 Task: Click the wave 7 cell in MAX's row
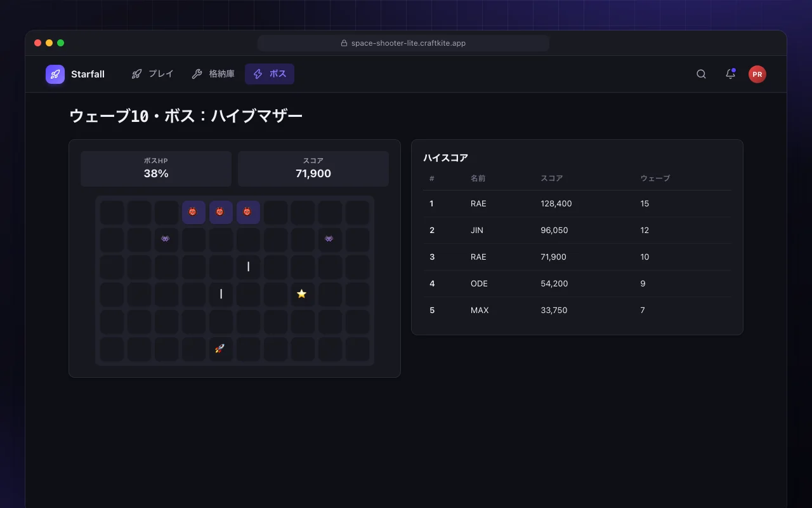tap(643, 311)
